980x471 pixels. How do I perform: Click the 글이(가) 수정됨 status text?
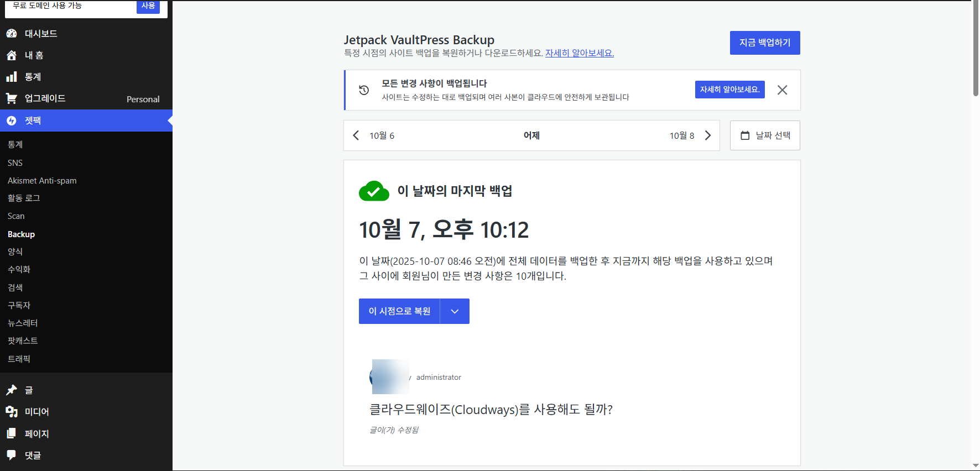(394, 430)
